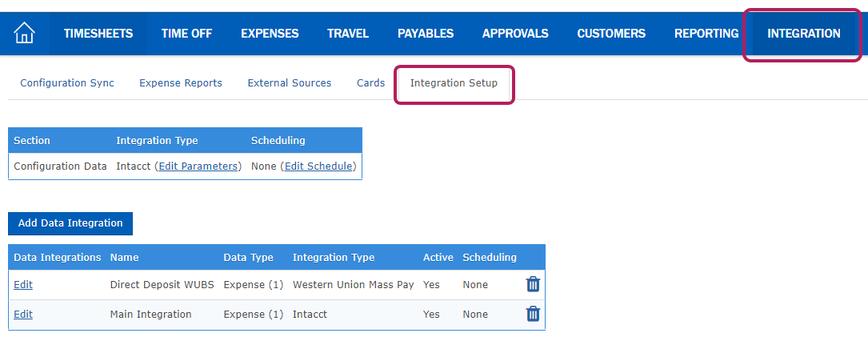Click the Add Data Integration button
Image resolution: width=868 pixels, height=349 pixels.
tap(70, 223)
